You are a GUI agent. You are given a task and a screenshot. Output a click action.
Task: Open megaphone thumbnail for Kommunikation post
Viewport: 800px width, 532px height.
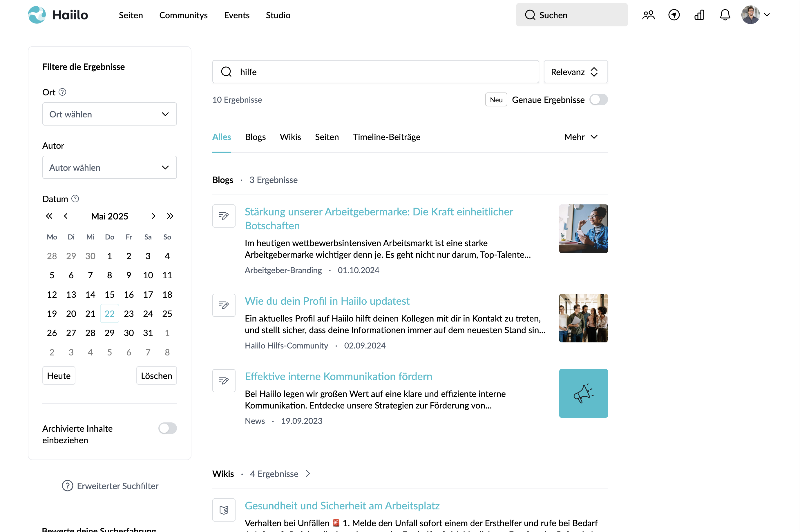(583, 393)
